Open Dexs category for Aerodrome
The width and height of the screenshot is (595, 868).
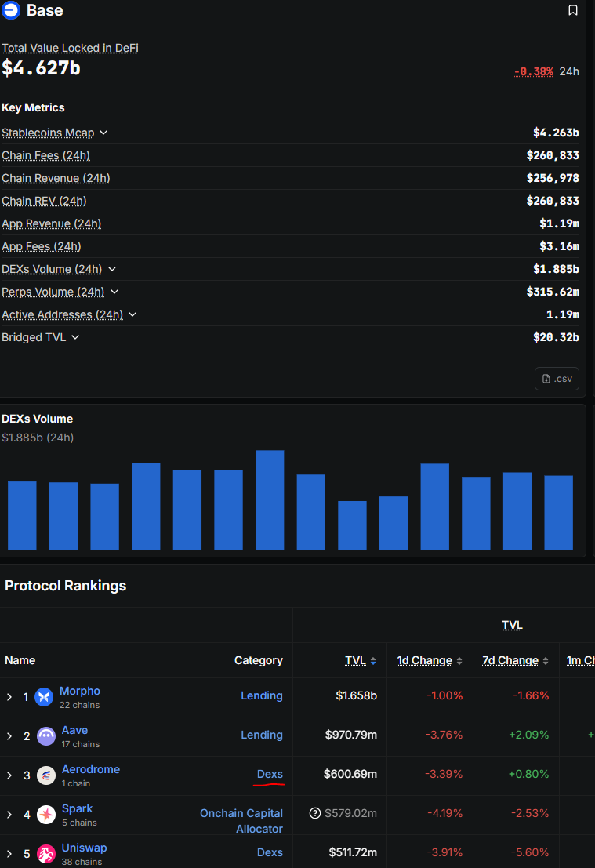(x=270, y=775)
